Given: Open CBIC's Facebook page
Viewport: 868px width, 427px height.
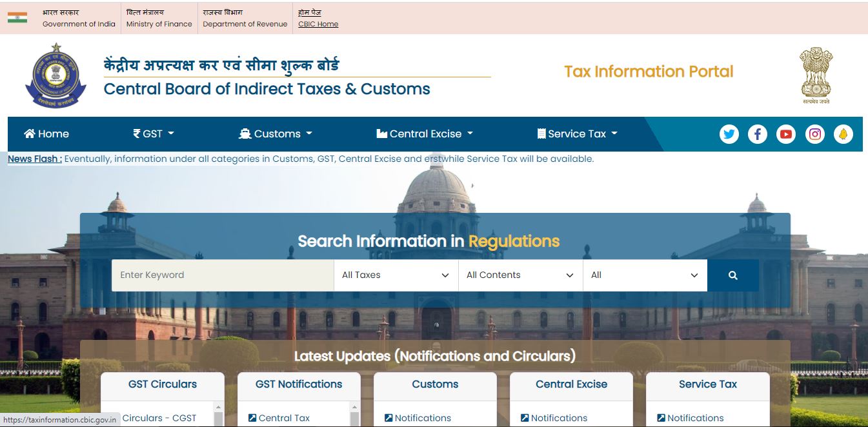Looking at the screenshot, I should 757,134.
